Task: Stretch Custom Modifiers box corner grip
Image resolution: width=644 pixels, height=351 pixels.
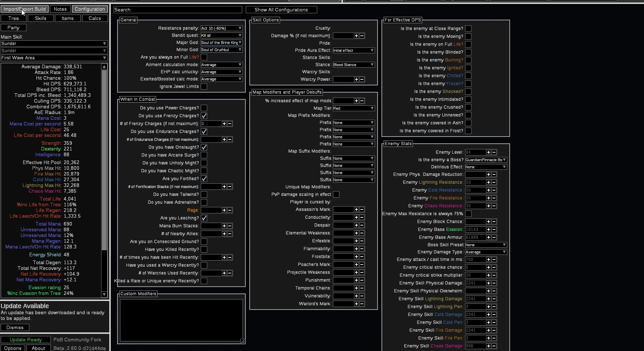Action: point(243,341)
